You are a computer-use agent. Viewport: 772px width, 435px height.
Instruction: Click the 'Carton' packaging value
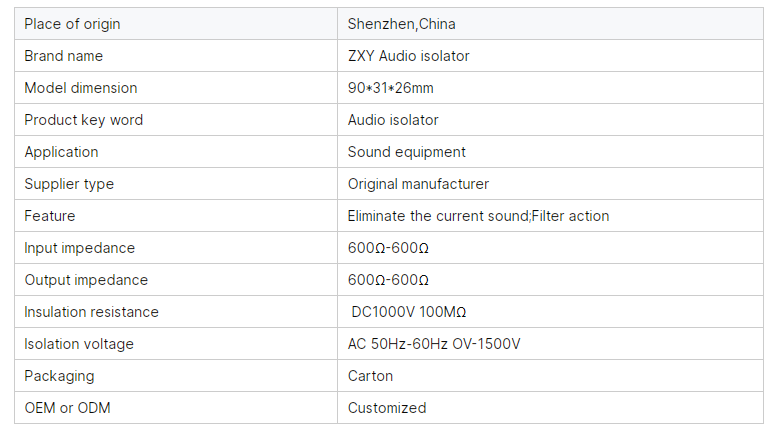click(x=370, y=376)
